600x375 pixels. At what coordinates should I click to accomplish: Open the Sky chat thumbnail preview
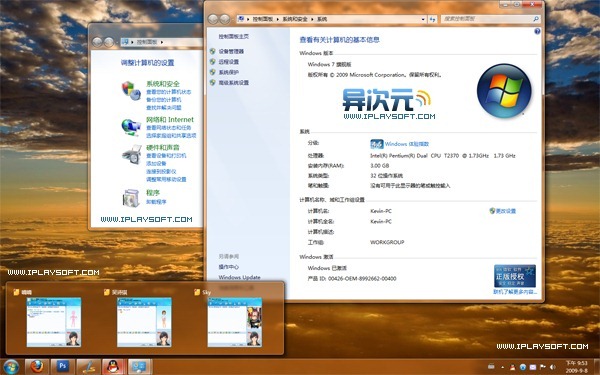click(235, 322)
